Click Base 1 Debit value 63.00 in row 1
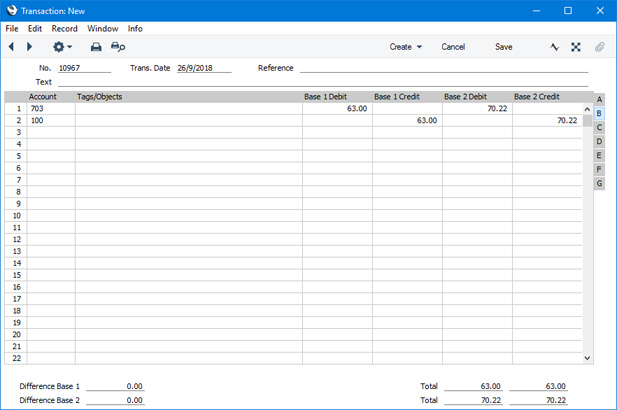 point(337,109)
